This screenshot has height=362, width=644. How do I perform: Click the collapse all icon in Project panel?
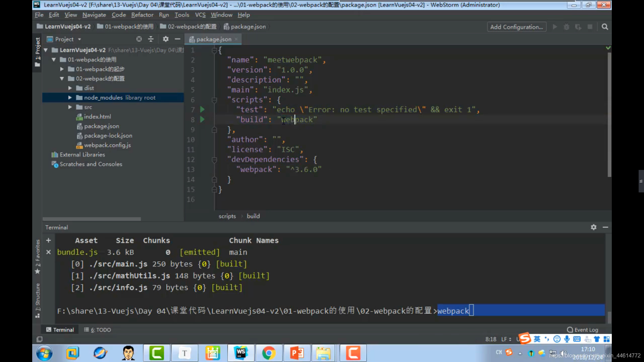coord(151,39)
